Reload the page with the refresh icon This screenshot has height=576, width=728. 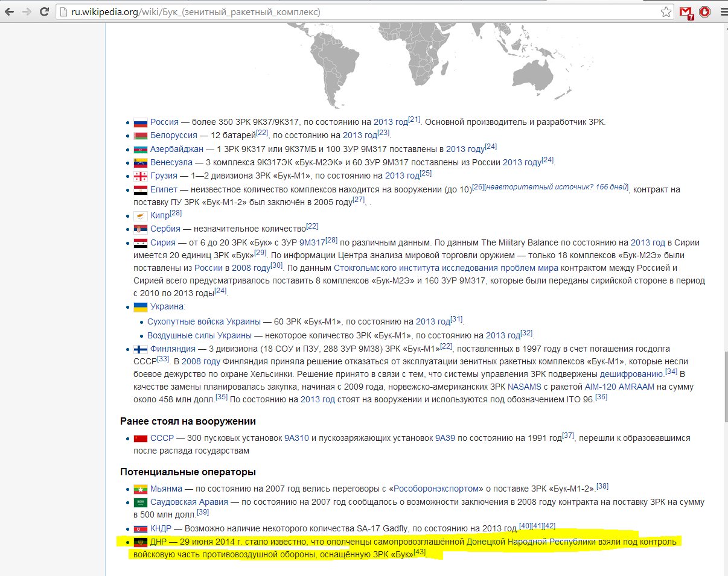tap(44, 11)
